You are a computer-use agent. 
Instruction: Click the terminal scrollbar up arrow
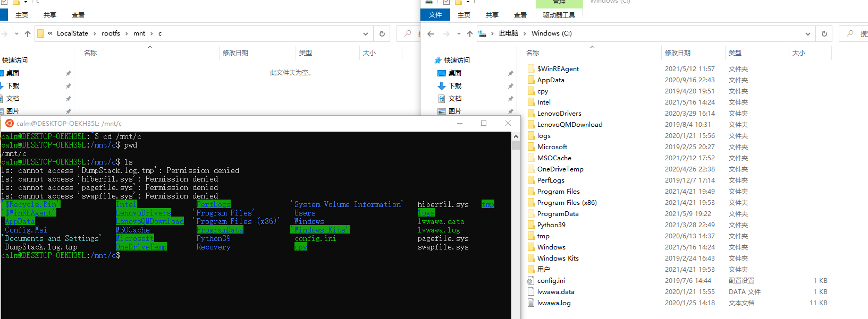pyautogui.click(x=516, y=136)
